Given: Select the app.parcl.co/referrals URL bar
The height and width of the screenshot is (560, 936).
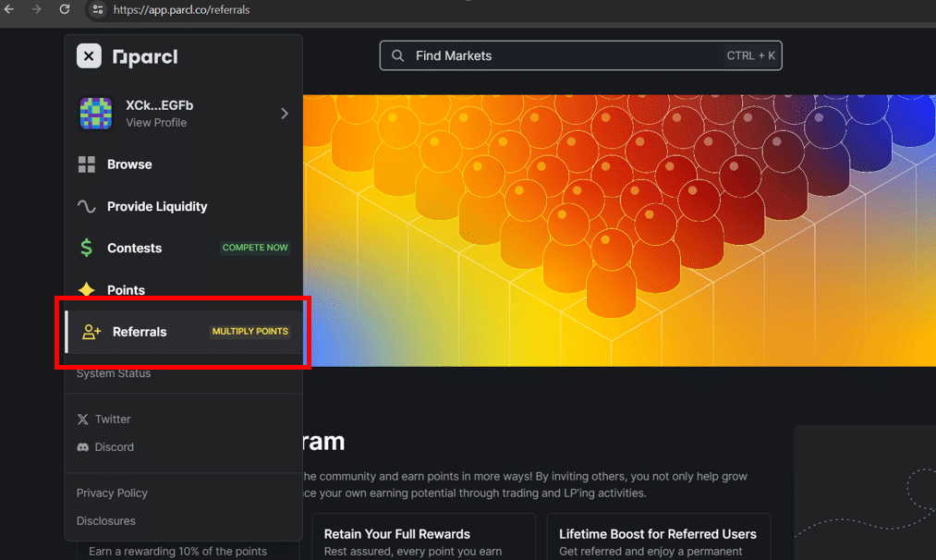Looking at the screenshot, I should [x=181, y=9].
